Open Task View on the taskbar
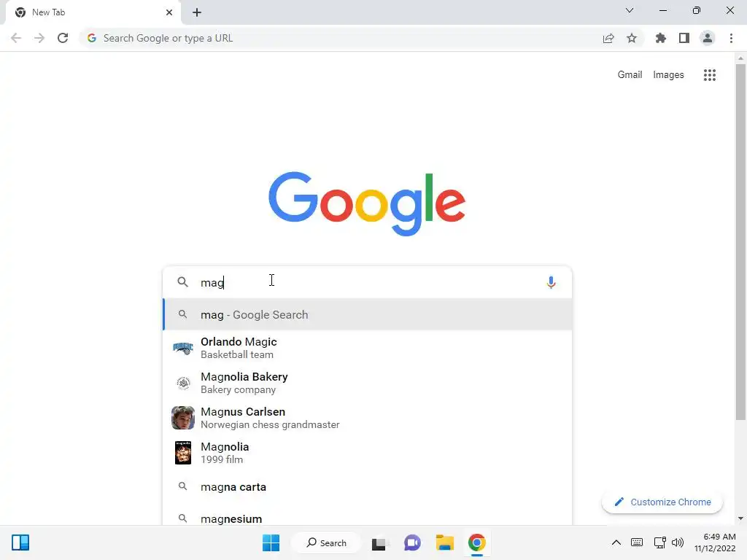This screenshot has width=747, height=560. point(379,542)
